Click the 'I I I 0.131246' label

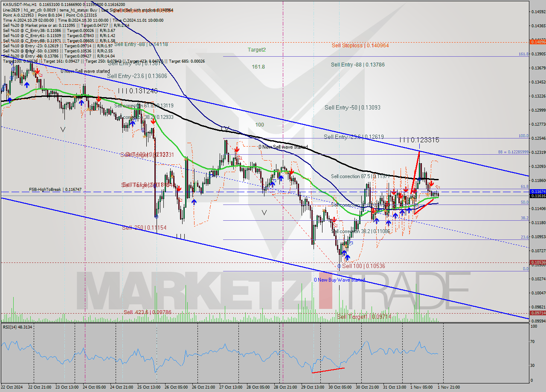point(138,91)
